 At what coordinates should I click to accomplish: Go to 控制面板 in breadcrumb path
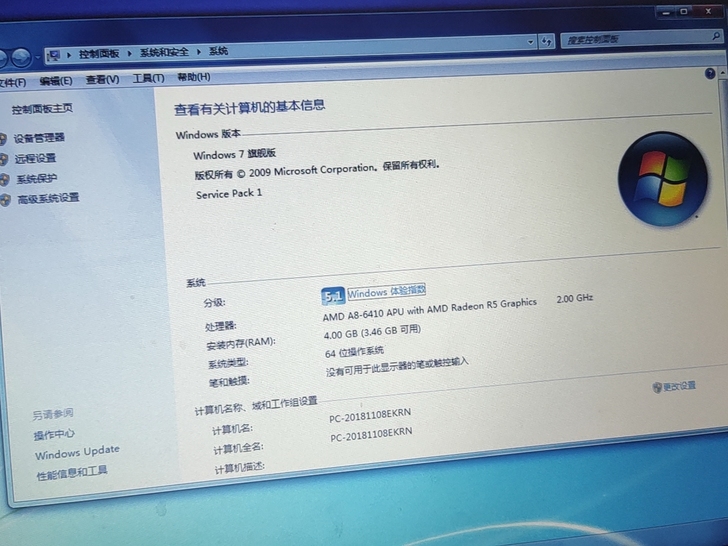pyautogui.click(x=99, y=54)
